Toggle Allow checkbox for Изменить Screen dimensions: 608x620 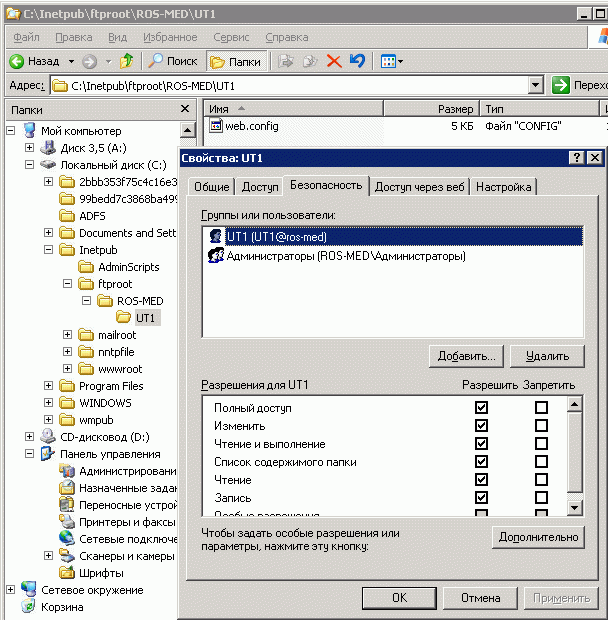[x=481, y=425]
